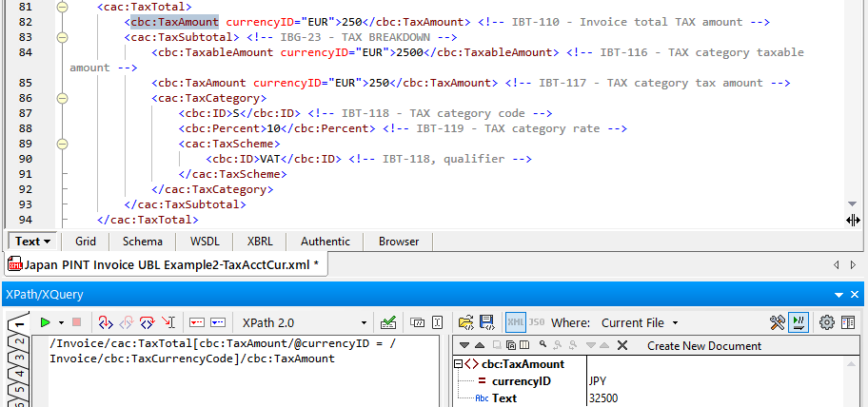Switch to Text view tab

click(32, 242)
